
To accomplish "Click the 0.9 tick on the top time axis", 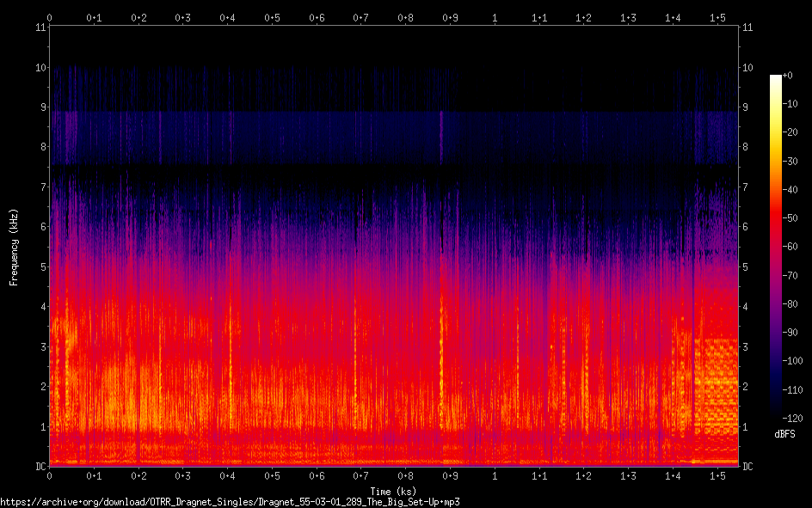I will [450, 17].
